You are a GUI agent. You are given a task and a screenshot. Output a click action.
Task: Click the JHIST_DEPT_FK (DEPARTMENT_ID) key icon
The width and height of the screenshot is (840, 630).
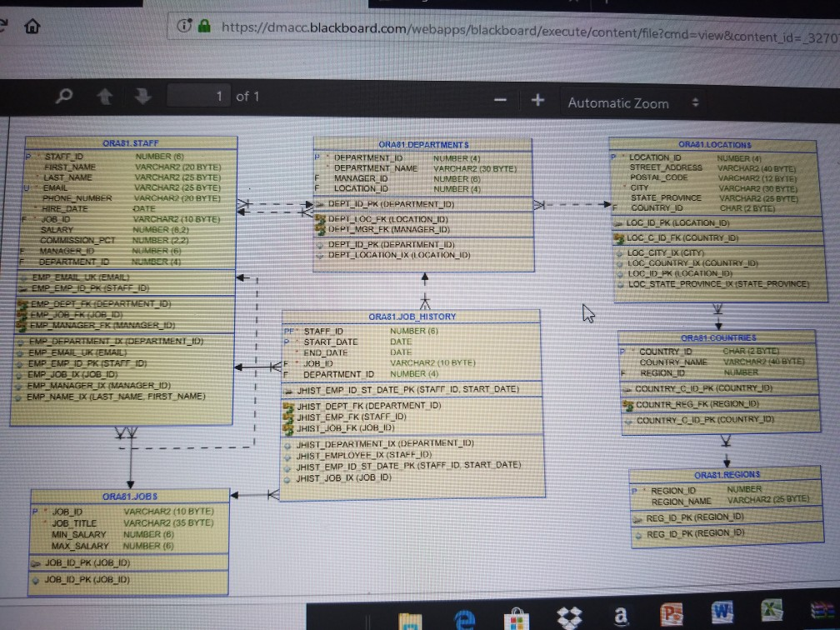(288, 407)
